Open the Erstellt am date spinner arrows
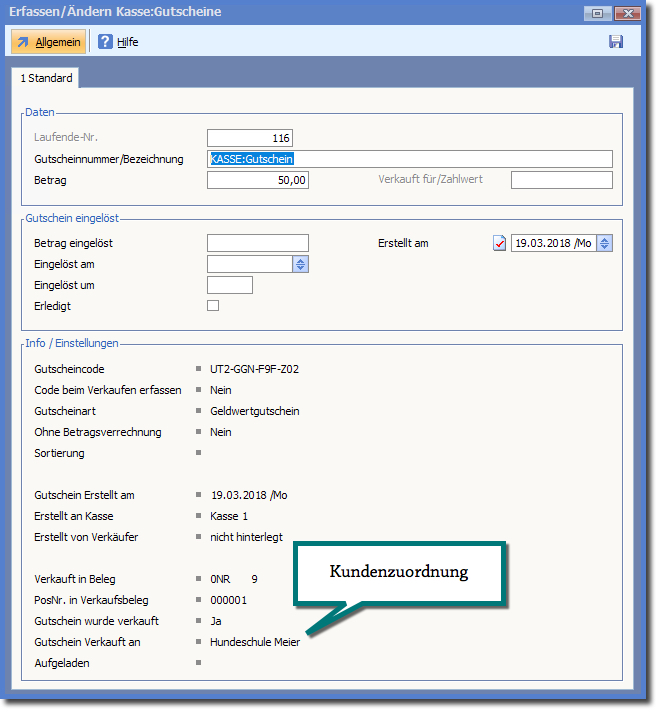The image size is (656, 716). click(x=604, y=243)
